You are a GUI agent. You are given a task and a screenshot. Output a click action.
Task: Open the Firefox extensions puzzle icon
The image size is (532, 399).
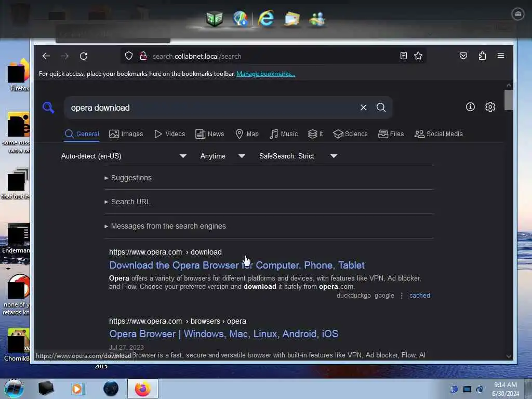click(482, 56)
